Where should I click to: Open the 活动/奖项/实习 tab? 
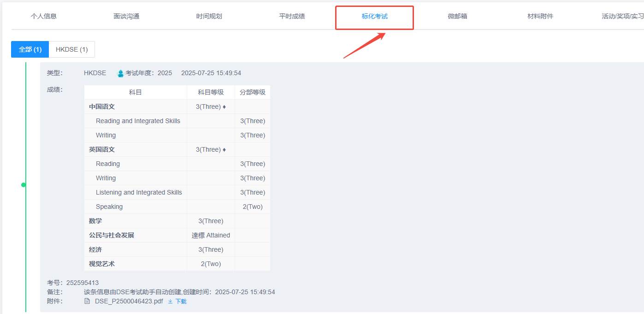(622, 17)
